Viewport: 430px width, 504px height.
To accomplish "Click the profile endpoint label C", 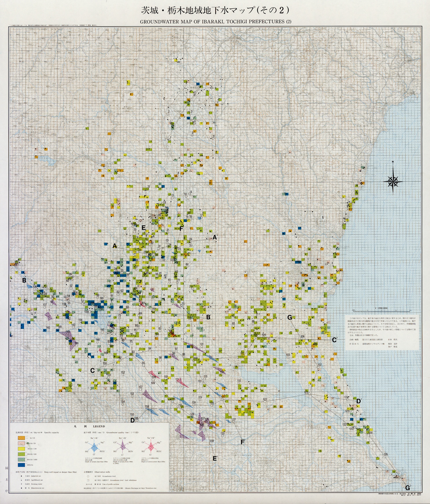I will tap(92, 370).
